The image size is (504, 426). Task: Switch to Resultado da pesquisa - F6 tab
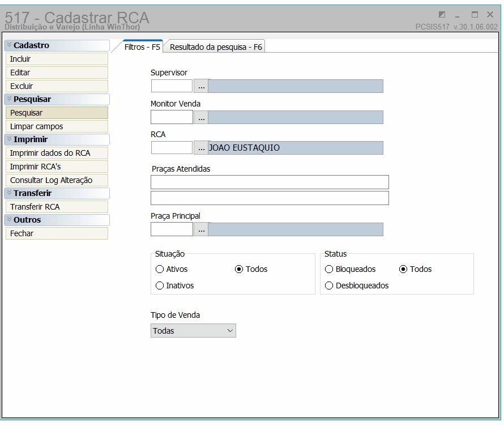tap(216, 47)
